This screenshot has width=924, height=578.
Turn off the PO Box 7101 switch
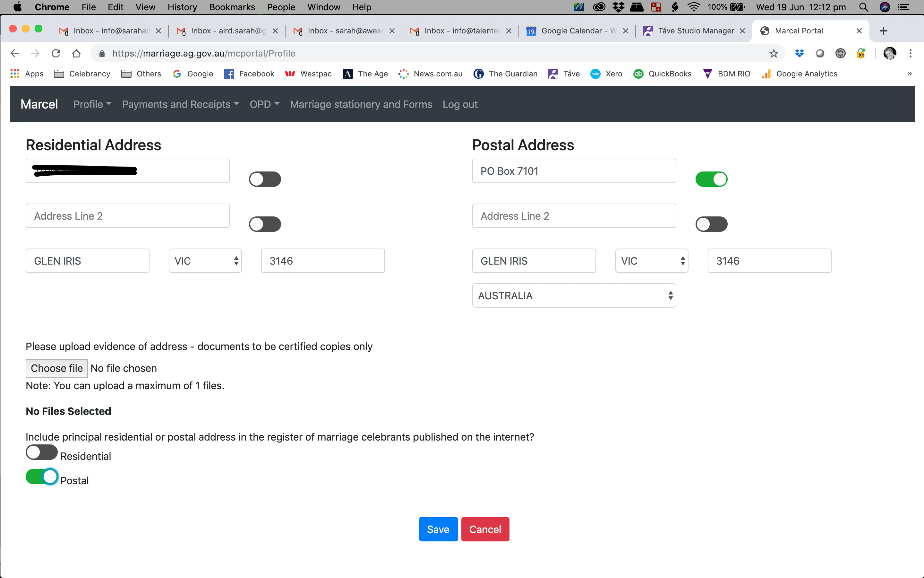click(x=711, y=179)
